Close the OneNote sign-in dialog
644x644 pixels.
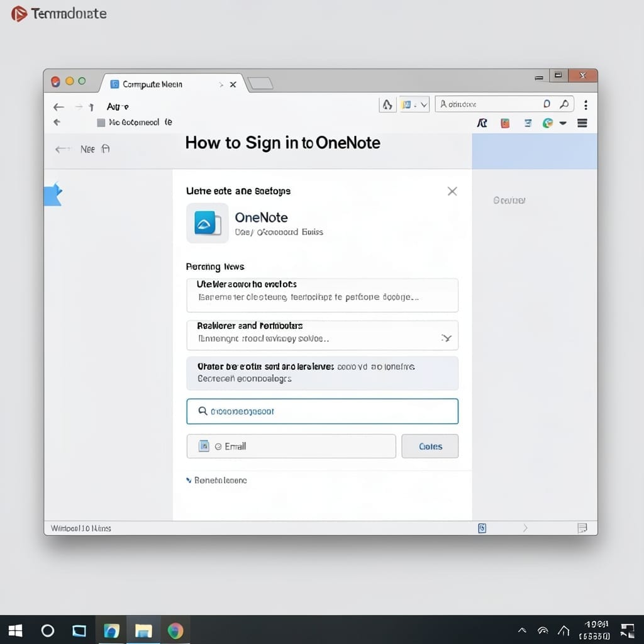tap(452, 191)
